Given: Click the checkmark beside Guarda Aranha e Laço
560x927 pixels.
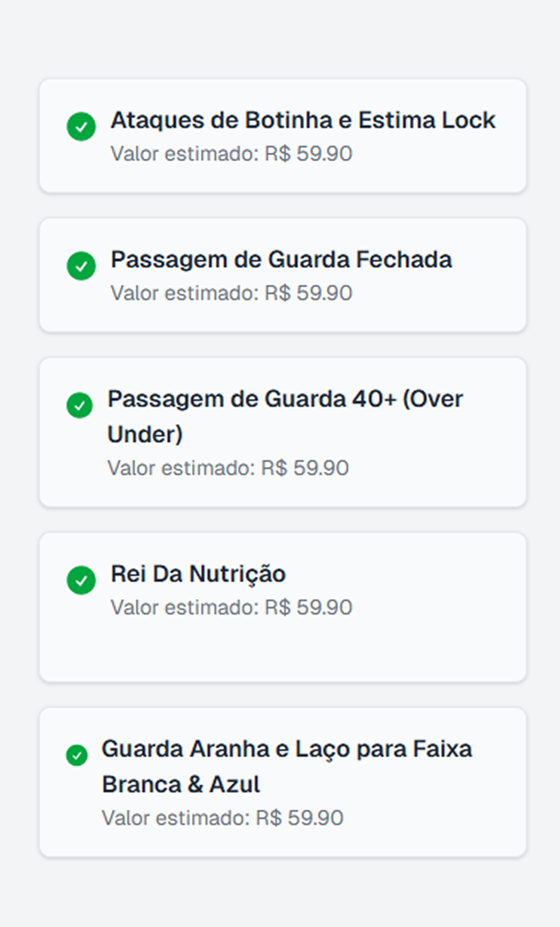Looking at the screenshot, I should tap(77, 755).
